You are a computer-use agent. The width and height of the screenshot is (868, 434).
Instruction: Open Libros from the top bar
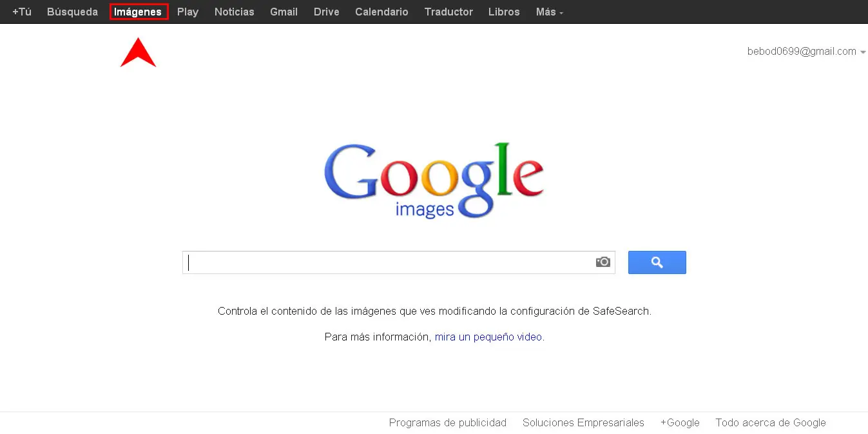point(504,12)
